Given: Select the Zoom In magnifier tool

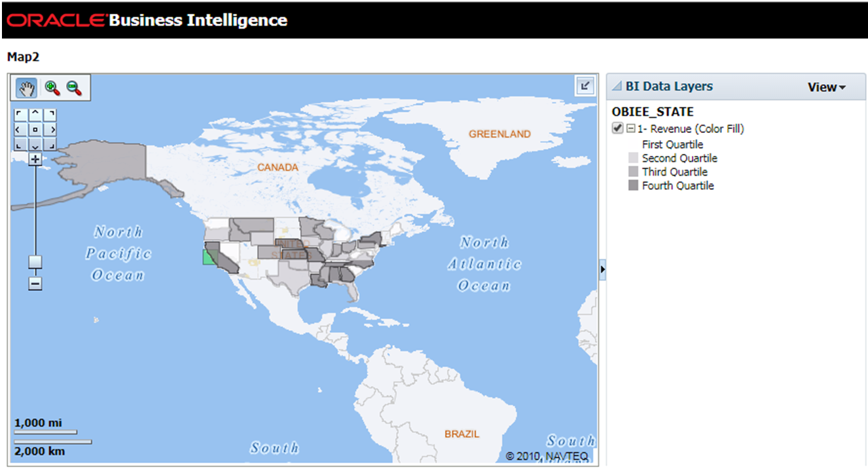Looking at the screenshot, I should [x=52, y=88].
